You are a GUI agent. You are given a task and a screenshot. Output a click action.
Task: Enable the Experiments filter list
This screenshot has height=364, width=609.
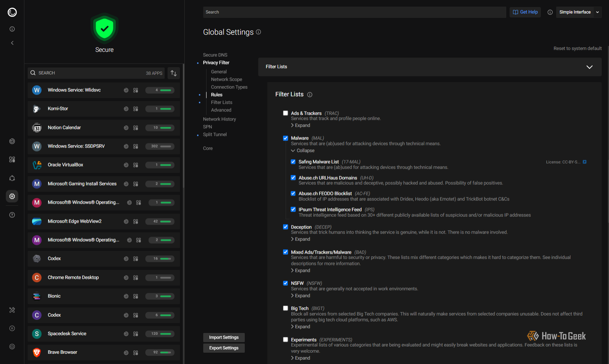pyautogui.click(x=285, y=340)
